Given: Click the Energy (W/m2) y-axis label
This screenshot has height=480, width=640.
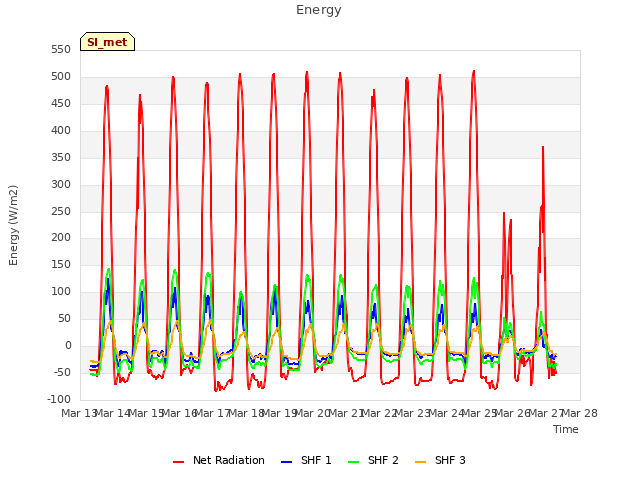Looking at the screenshot, I should [x=13, y=225].
